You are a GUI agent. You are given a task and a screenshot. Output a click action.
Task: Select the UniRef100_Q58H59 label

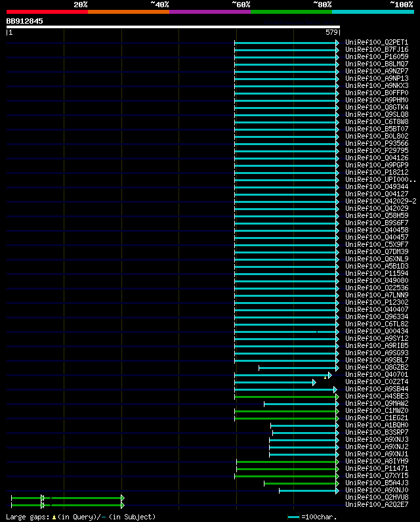tap(377, 215)
